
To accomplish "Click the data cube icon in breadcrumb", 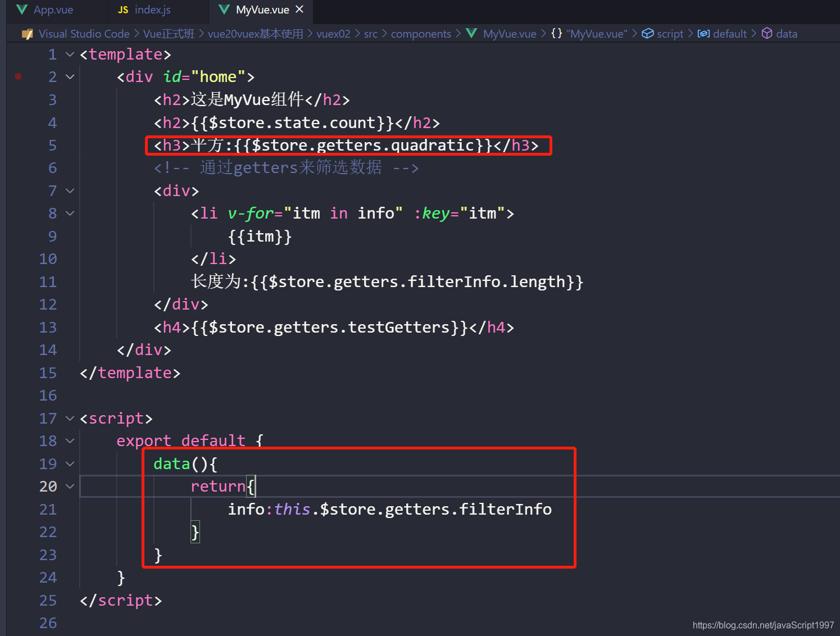I will pos(767,34).
